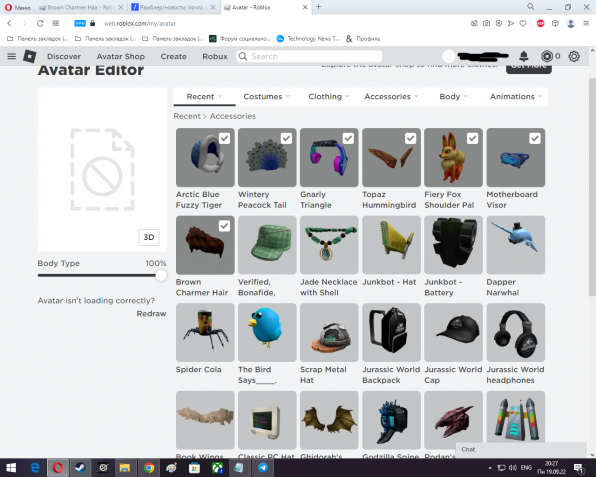The width and height of the screenshot is (596, 477).
Task: Switch to the Brown Charmer Hair browser tab
Action: (81, 7)
